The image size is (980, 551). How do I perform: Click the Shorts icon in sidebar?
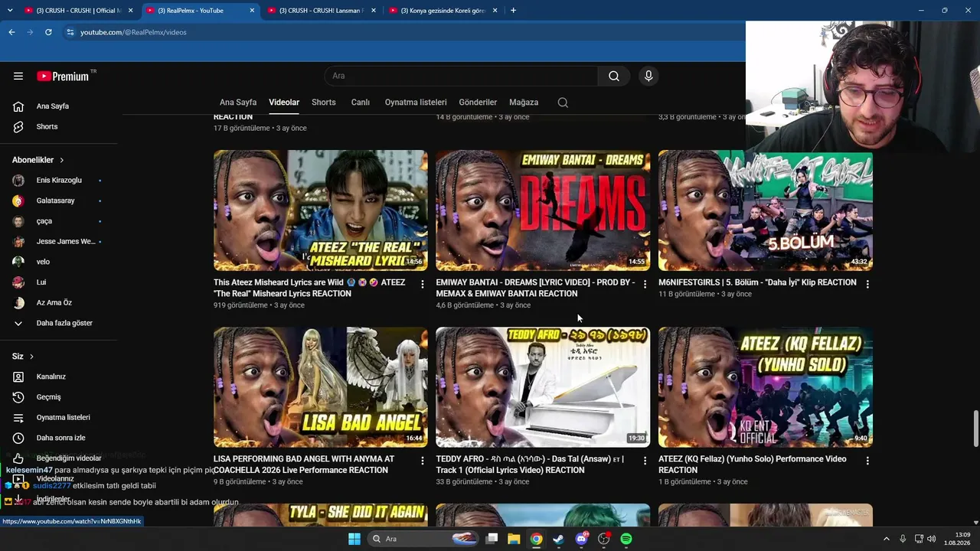tap(18, 126)
